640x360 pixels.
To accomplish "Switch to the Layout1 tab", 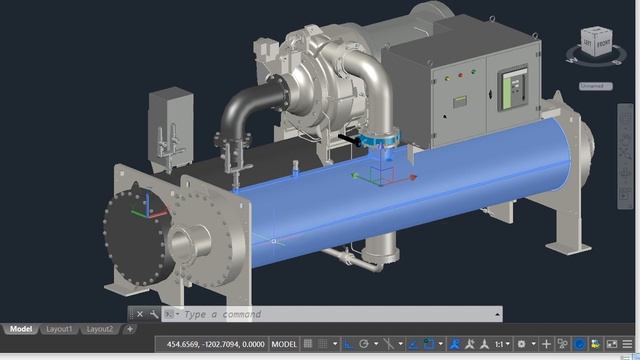I will tap(59, 329).
